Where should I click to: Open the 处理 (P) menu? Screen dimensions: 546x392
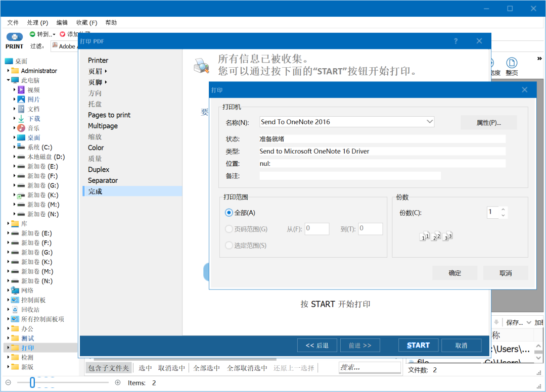37,23
